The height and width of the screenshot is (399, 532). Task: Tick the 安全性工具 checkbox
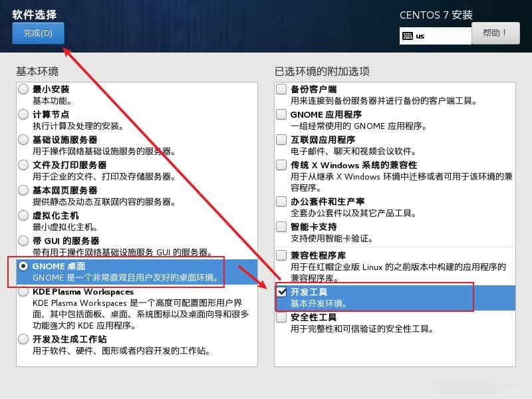pyautogui.click(x=281, y=317)
